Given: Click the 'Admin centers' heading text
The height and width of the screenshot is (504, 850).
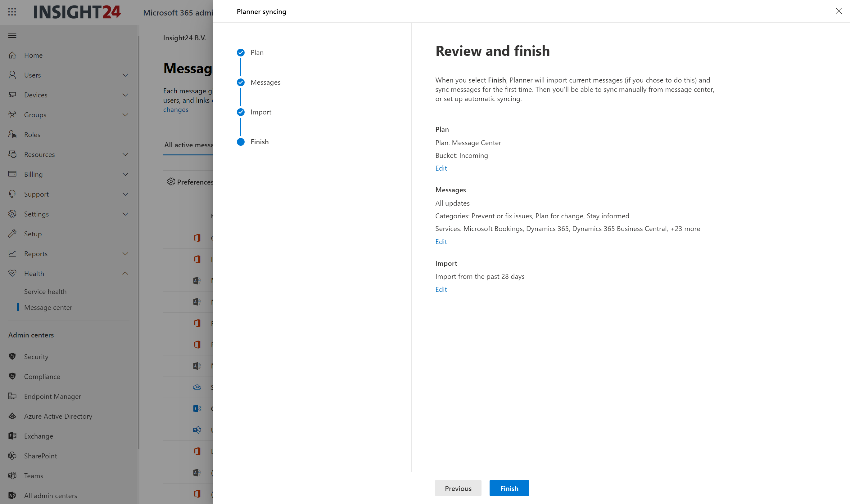Looking at the screenshot, I should pyautogui.click(x=31, y=335).
